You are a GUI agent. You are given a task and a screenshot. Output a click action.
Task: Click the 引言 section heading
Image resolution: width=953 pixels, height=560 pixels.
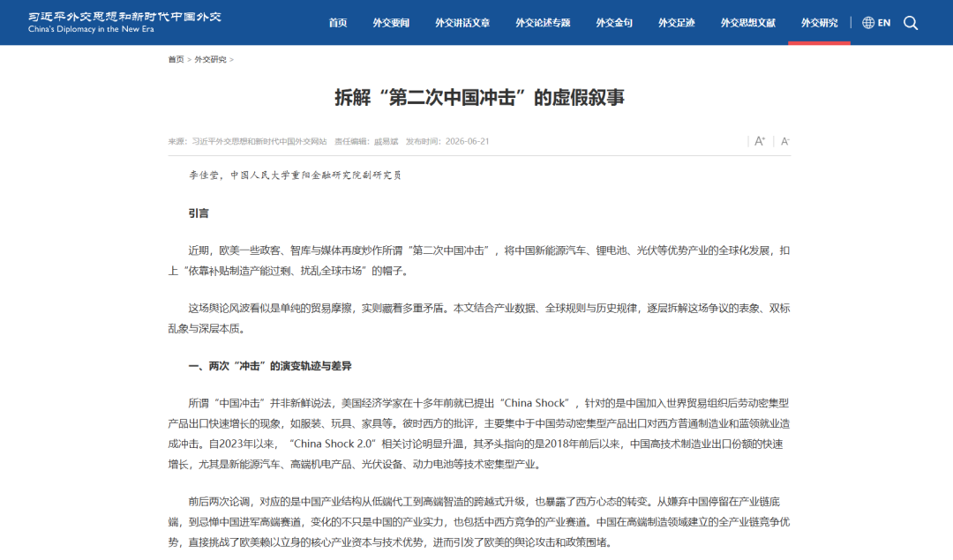coord(199,213)
